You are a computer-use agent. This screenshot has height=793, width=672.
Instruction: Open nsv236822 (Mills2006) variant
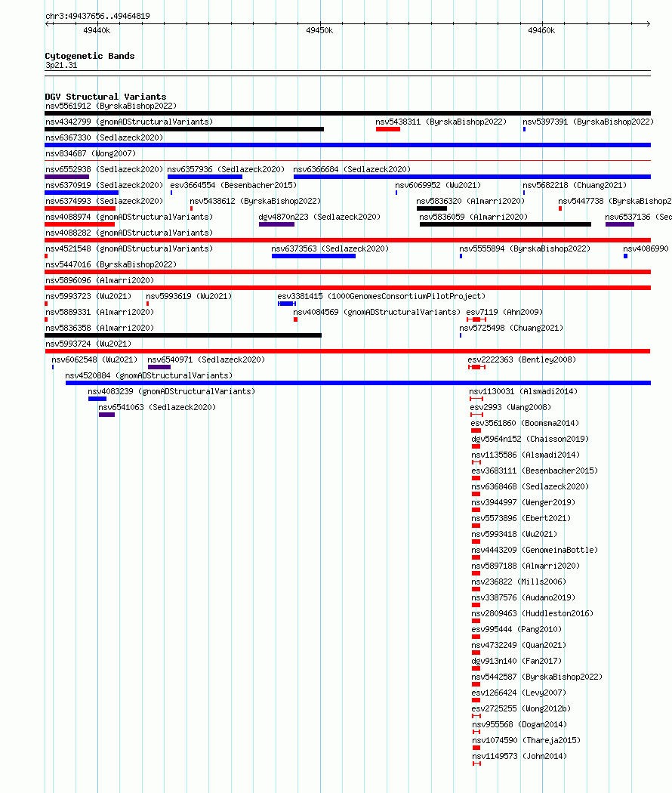[519, 582]
